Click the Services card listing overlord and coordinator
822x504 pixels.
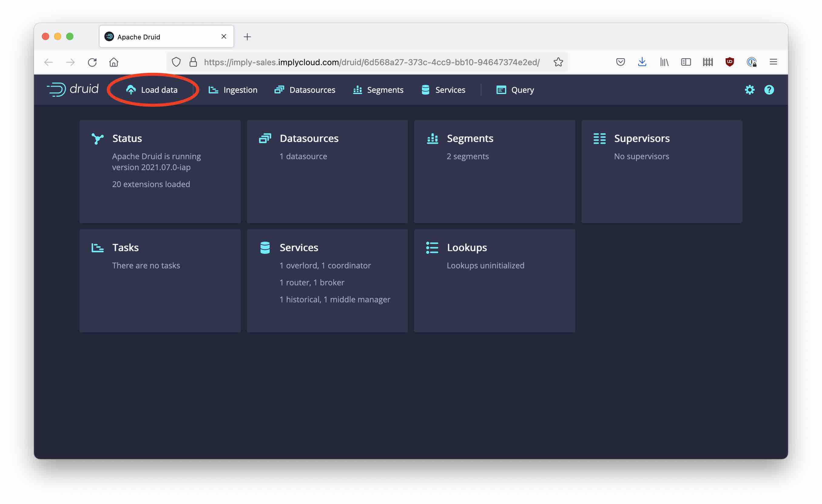click(327, 281)
